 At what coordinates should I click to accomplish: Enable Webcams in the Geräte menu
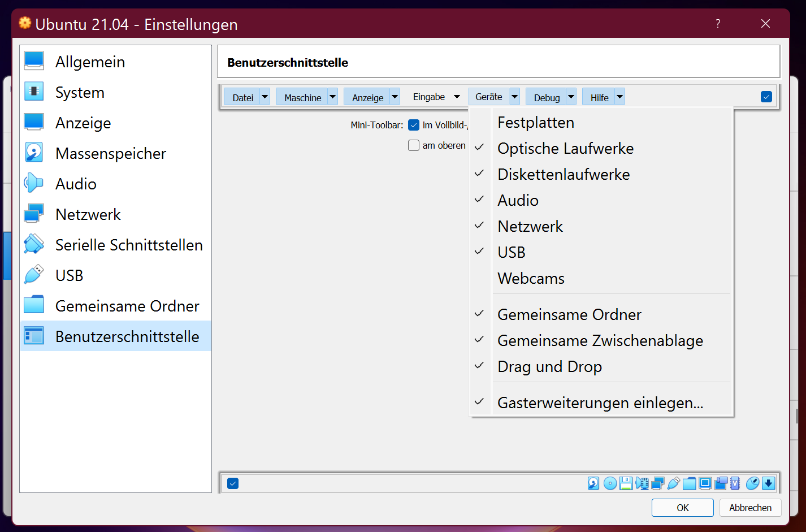pyautogui.click(x=601, y=278)
